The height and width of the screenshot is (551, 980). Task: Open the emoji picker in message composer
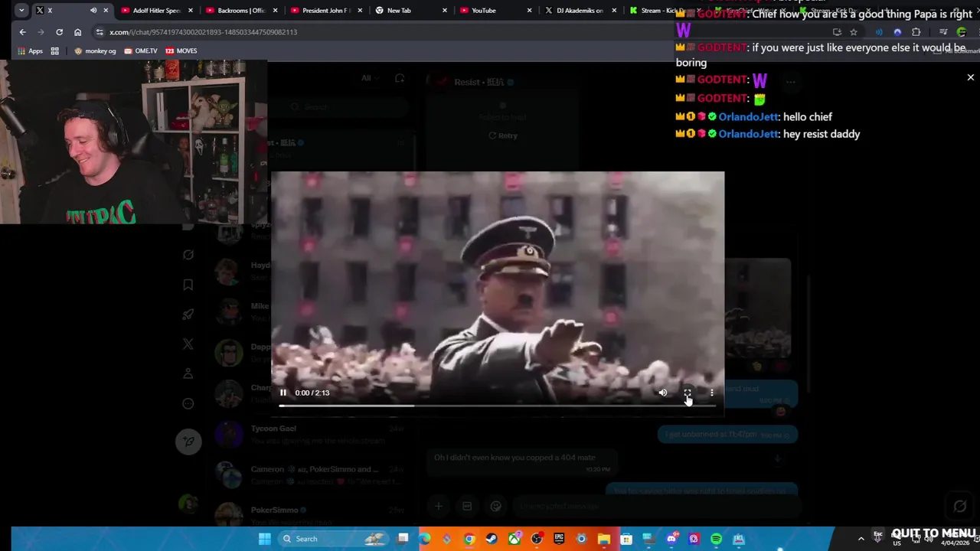tap(495, 506)
